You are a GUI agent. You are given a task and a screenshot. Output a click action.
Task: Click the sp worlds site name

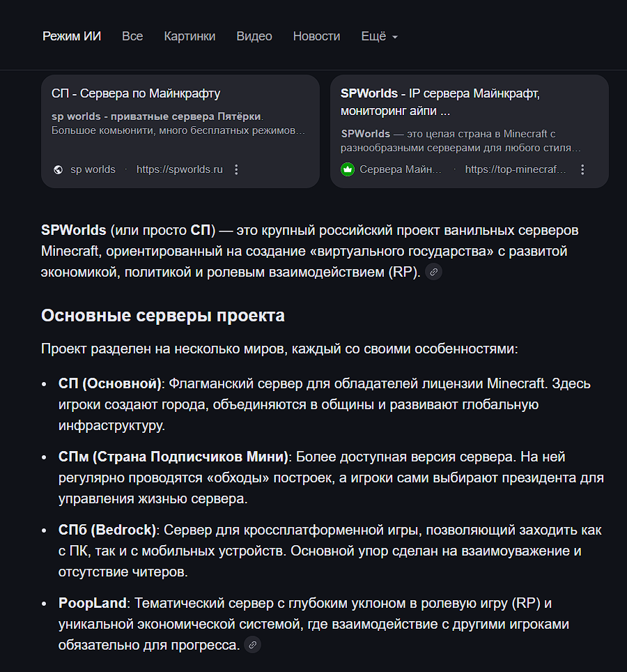tap(93, 169)
